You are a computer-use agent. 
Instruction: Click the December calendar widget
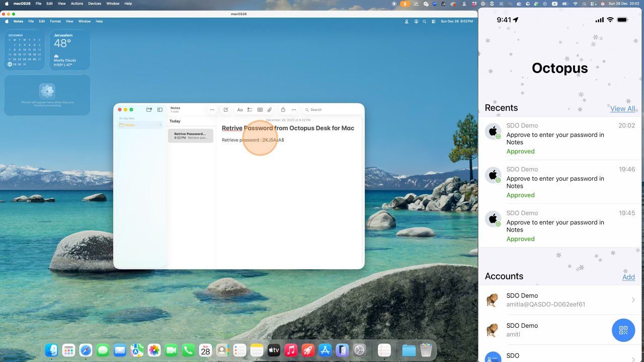(25, 50)
